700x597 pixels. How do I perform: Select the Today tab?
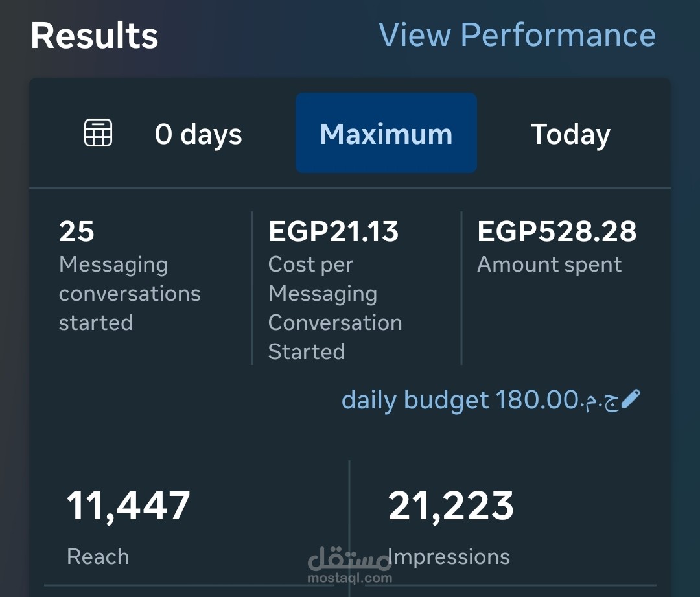(x=570, y=134)
